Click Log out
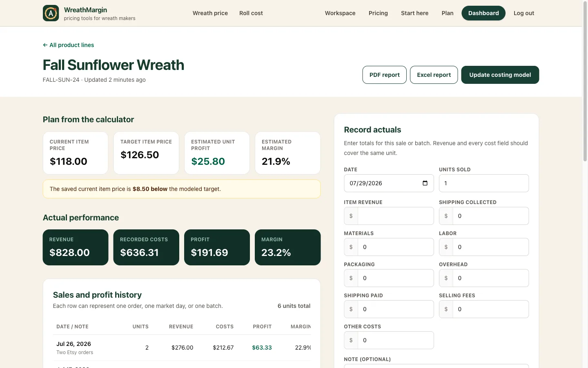The width and height of the screenshot is (588, 368). coord(524,13)
